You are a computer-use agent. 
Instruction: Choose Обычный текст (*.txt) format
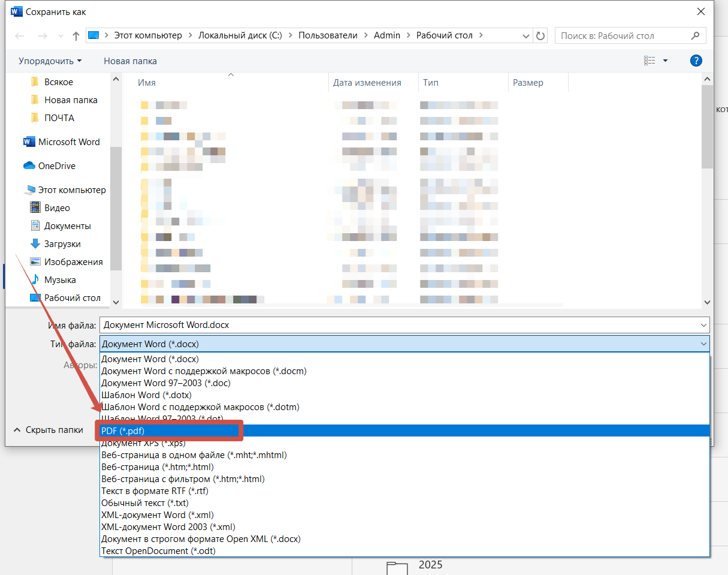tap(144, 503)
